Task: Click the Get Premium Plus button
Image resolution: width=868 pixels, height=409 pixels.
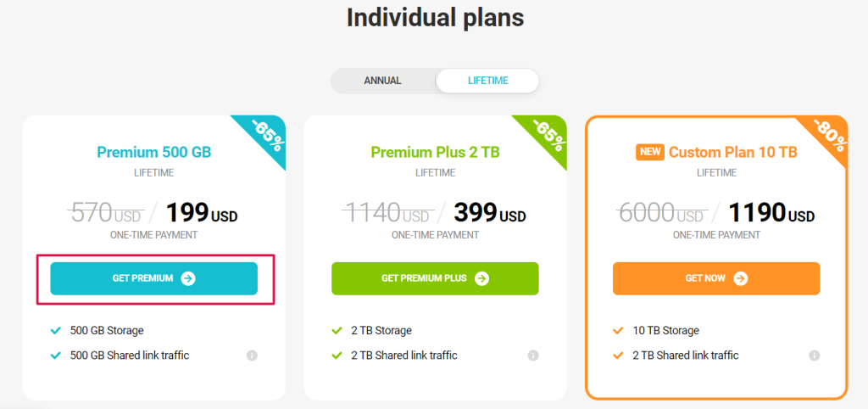Action: [435, 278]
